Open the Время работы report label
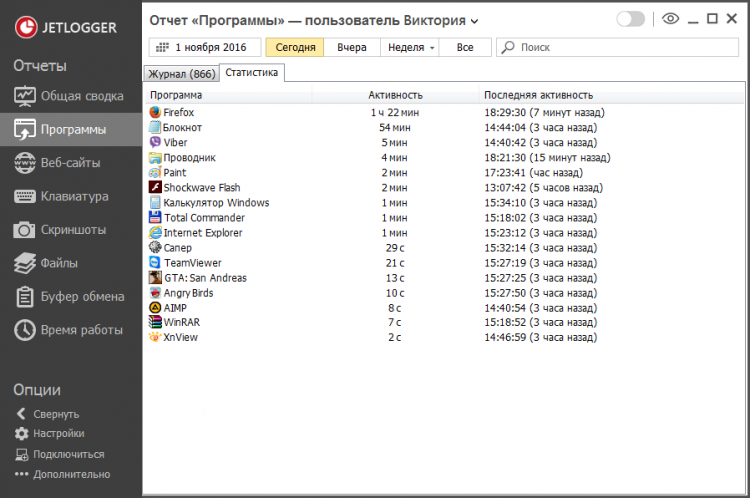Screen dimensions: 750x498 pyautogui.click(x=82, y=330)
